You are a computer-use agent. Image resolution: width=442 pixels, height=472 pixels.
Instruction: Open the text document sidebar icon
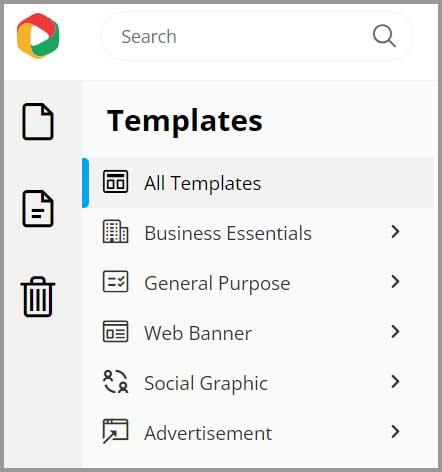[x=38, y=209]
